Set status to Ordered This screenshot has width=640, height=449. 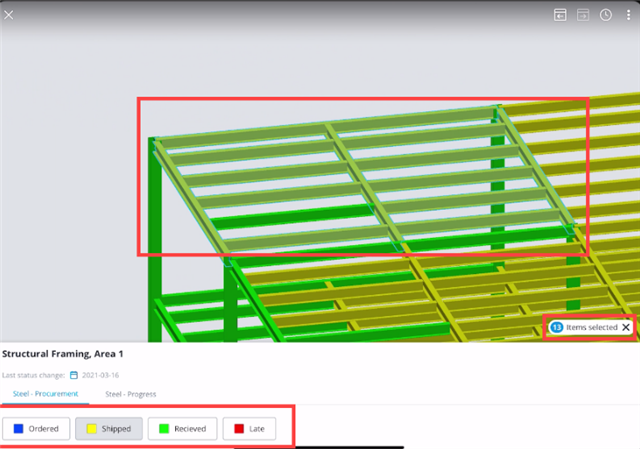tap(36, 429)
